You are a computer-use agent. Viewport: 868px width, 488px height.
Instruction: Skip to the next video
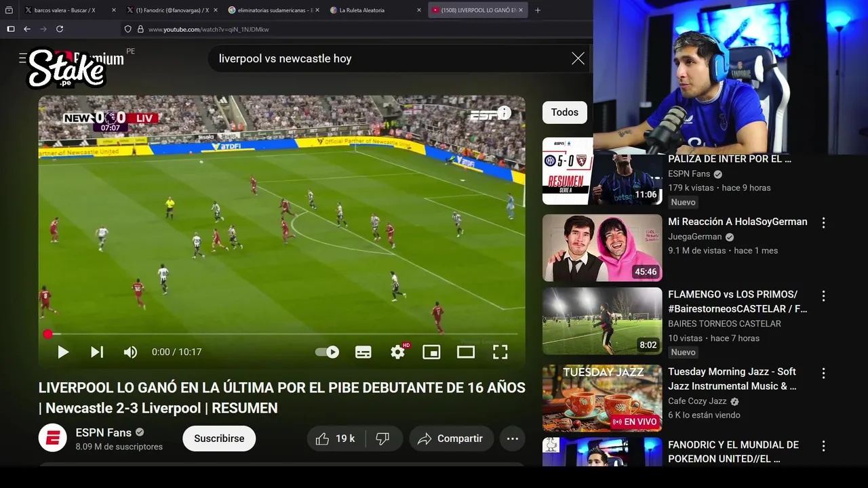97,352
